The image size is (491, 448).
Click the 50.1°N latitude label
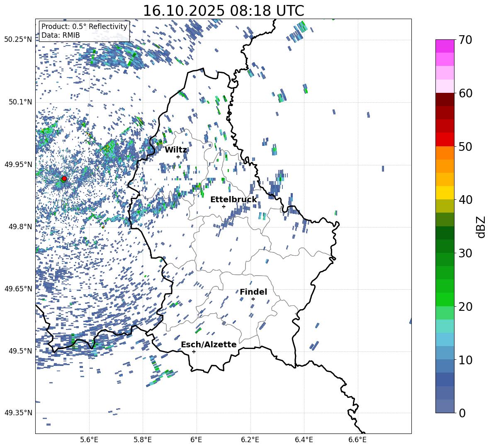(x=20, y=102)
